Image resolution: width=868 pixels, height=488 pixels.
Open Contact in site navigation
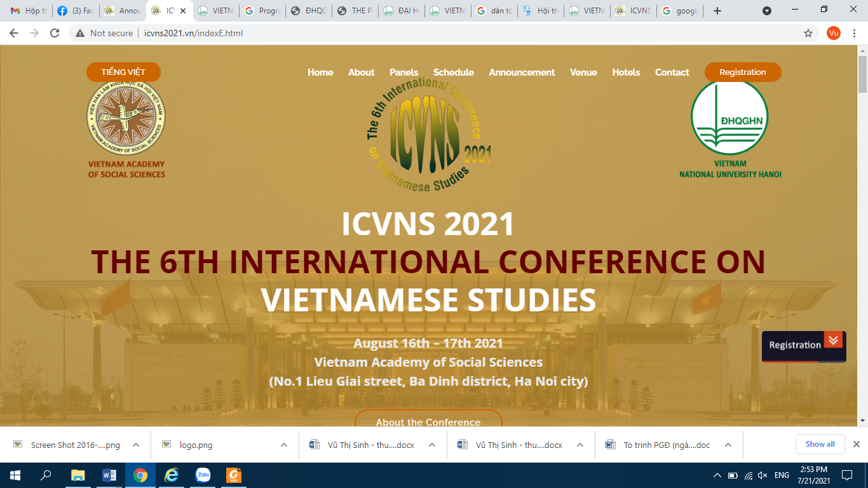point(672,72)
